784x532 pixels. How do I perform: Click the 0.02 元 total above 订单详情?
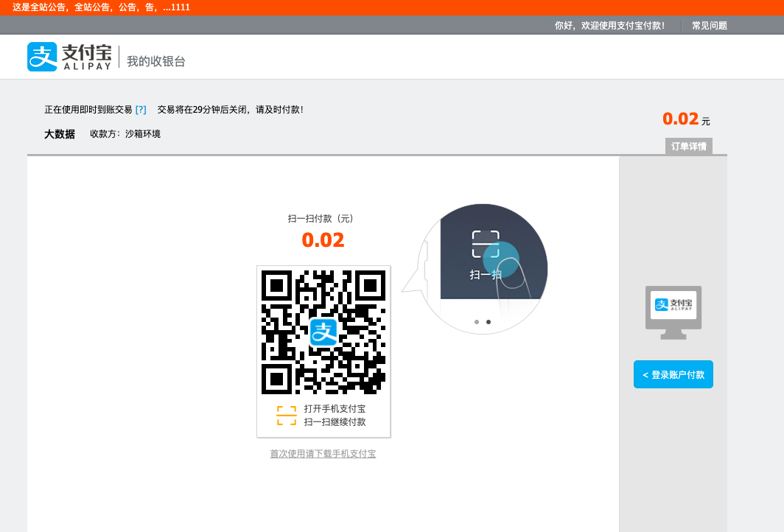click(x=685, y=119)
